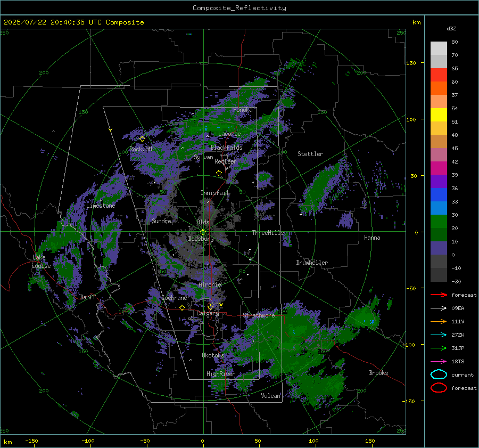The height and width of the screenshot is (448, 479).
Task: Click the orange 111V arrow icon
Action: tap(439, 321)
